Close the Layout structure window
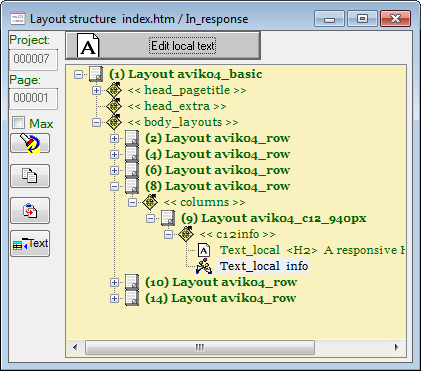This screenshot has width=421, height=371. [395, 18]
